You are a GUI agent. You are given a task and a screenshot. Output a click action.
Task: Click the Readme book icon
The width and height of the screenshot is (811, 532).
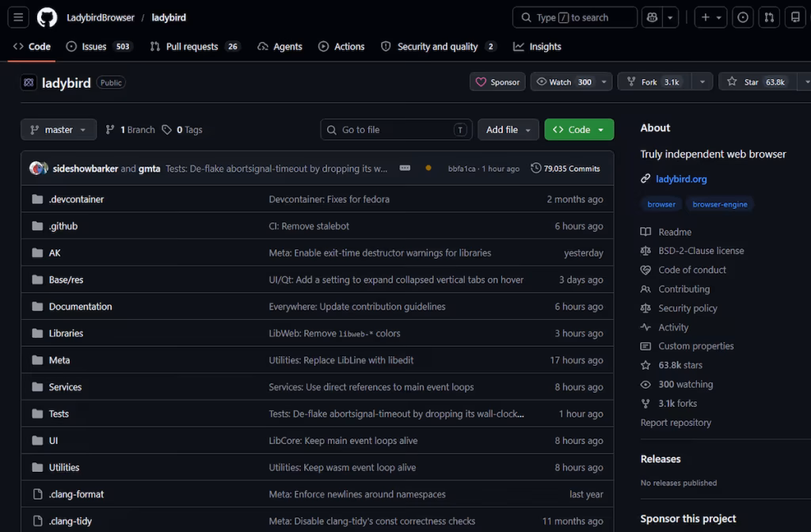[x=645, y=232]
